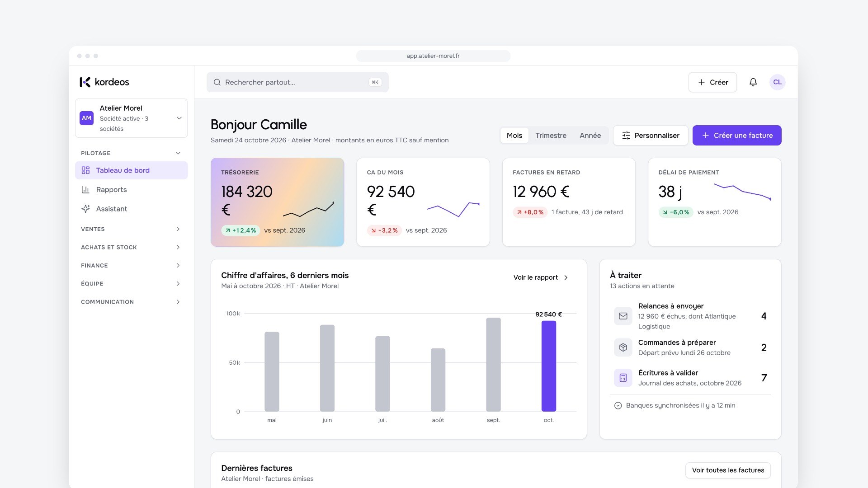Click Voir toutes les factures
The width and height of the screenshot is (868, 488).
728,470
